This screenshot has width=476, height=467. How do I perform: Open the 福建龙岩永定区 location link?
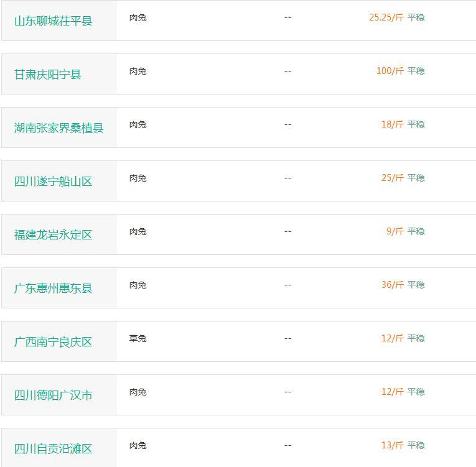tap(53, 234)
